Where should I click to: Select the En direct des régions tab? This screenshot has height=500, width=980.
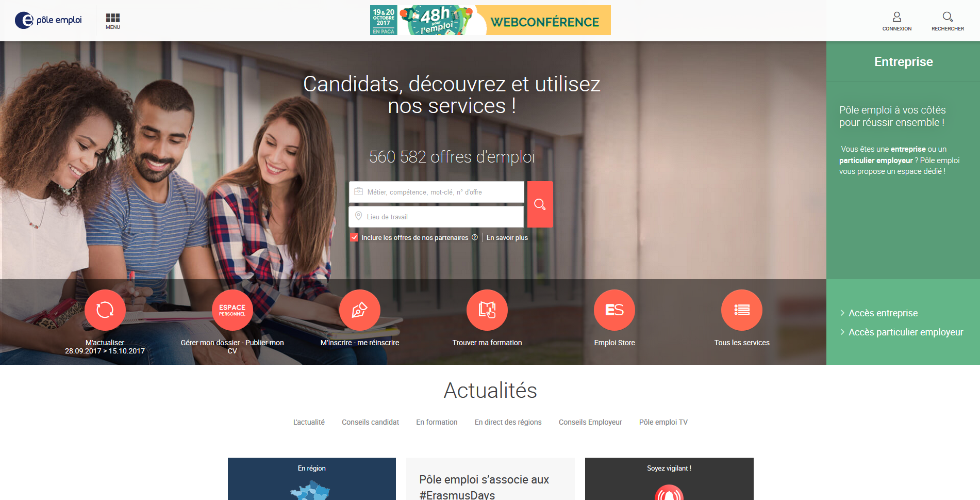pyautogui.click(x=508, y=422)
